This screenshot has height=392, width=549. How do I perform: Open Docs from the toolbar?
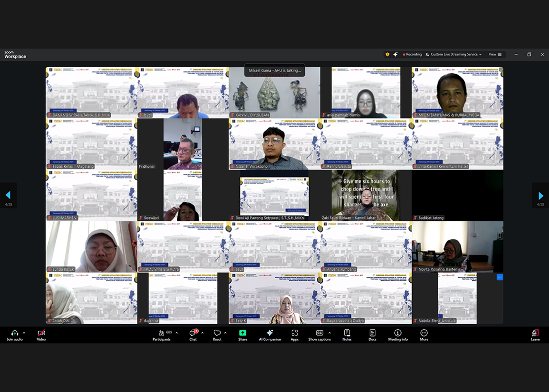pos(372,333)
